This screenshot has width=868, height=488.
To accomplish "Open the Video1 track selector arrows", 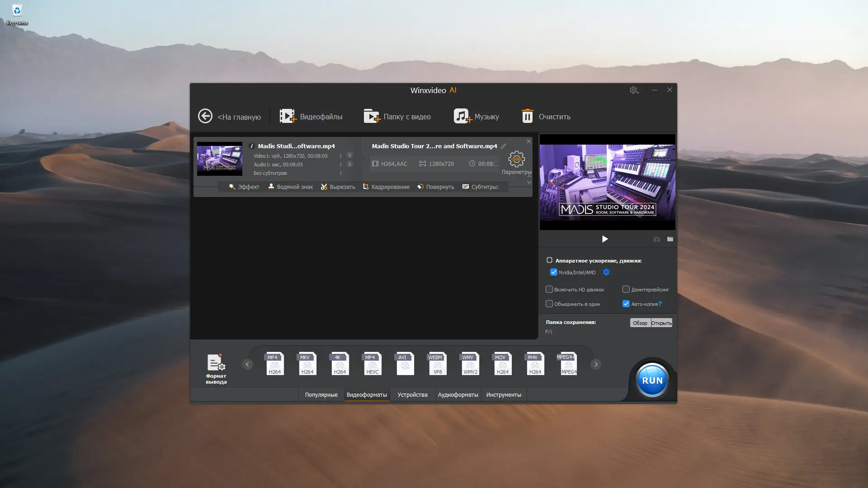I will [340, 156].
